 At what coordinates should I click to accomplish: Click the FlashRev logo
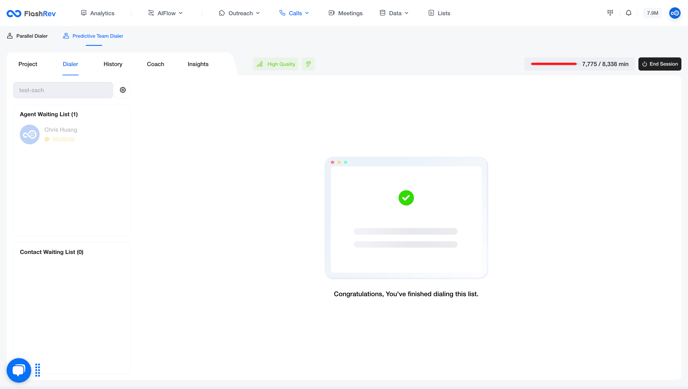pos(31,13)
